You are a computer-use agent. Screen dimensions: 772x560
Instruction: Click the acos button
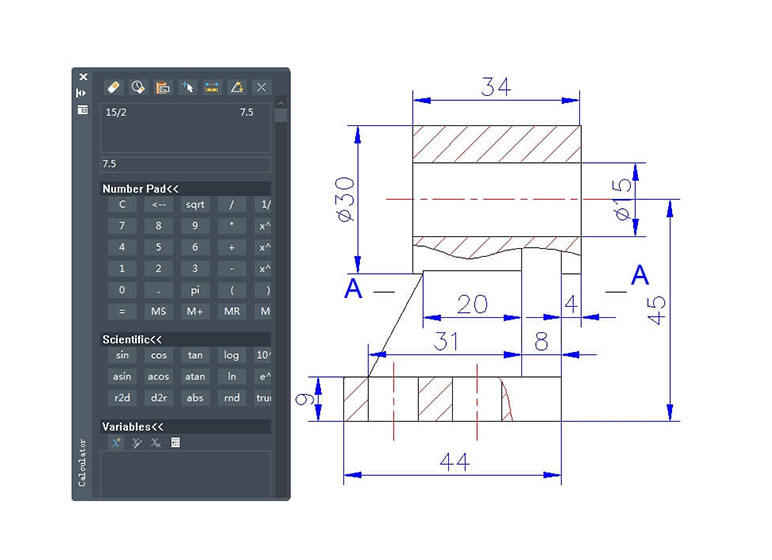click(x=159, y=377)
